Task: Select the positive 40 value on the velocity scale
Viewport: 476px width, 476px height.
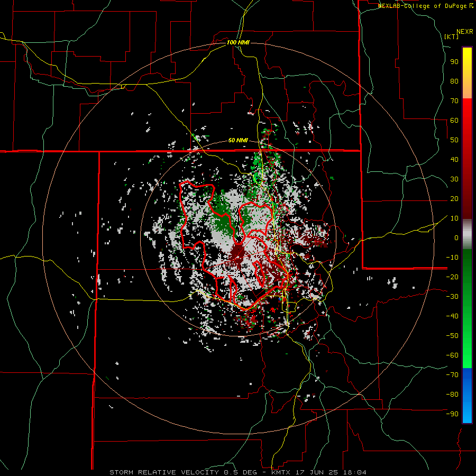Action: tap(454, 159)
